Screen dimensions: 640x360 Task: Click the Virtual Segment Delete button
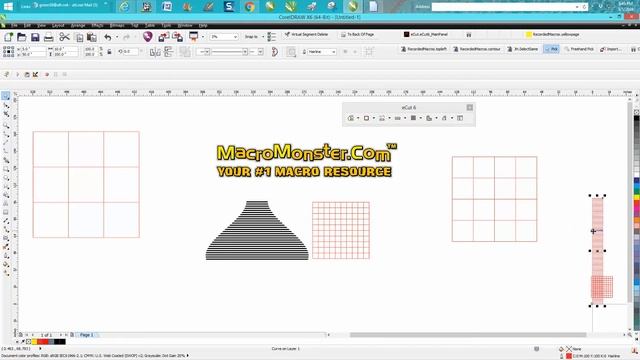click(306, 34)
